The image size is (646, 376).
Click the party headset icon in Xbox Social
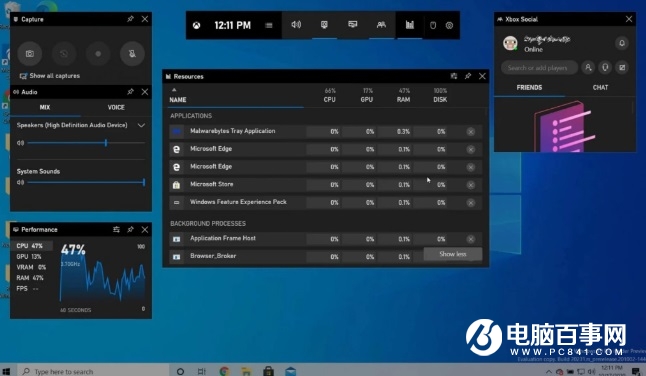[605, 68]
